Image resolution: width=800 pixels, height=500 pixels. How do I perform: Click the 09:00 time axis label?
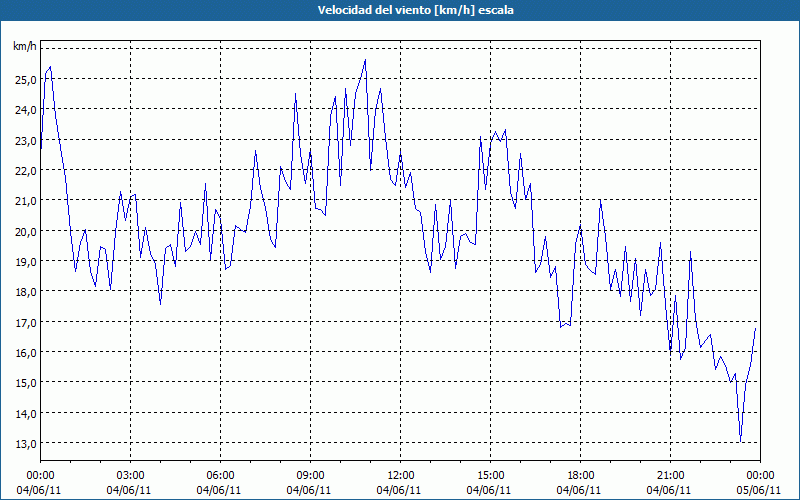coord(310,476)
